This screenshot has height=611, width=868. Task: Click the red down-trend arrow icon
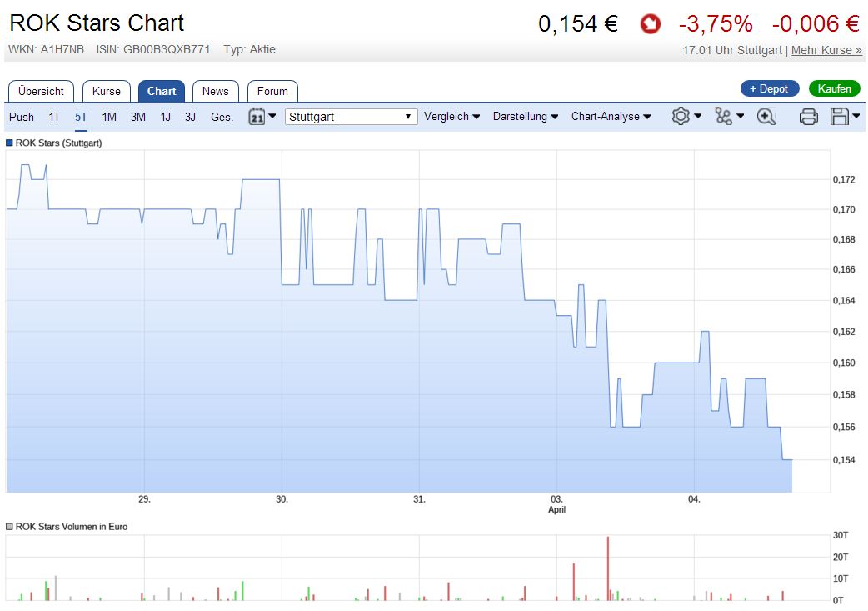click(650, 24)
